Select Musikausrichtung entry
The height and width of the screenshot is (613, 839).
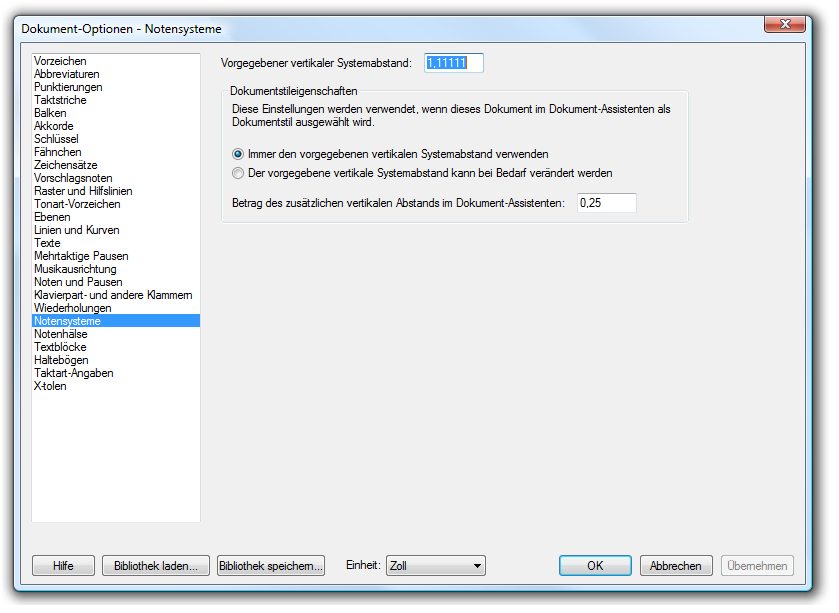pyautogui.click(x=116, y=269)
